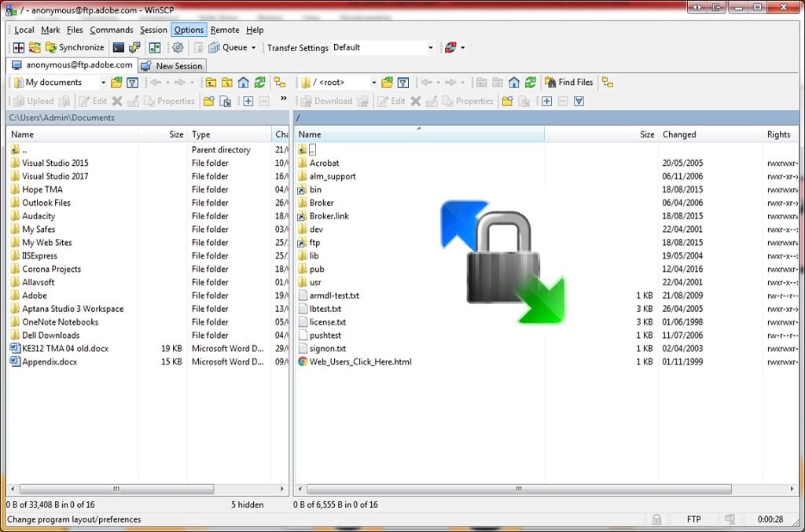
Task: Expand the Queue dropdown arrow
Action: (253, 48)
